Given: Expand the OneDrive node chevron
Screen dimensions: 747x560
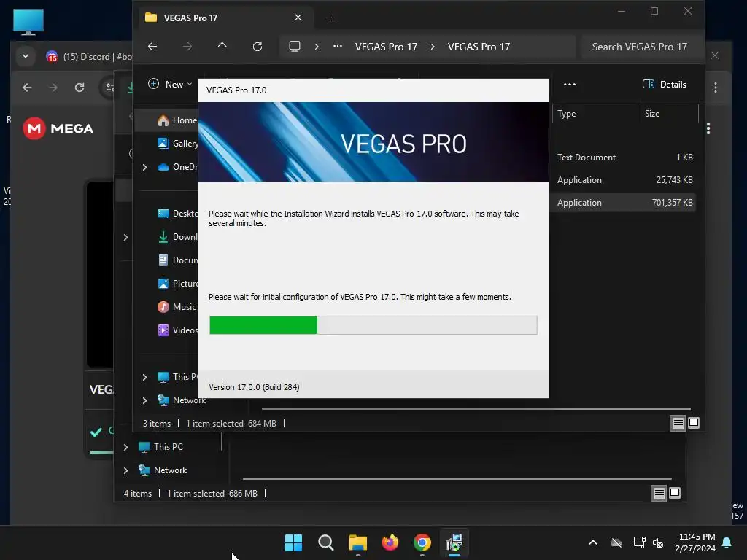Looking at the screenshot, I should point(145,167).
